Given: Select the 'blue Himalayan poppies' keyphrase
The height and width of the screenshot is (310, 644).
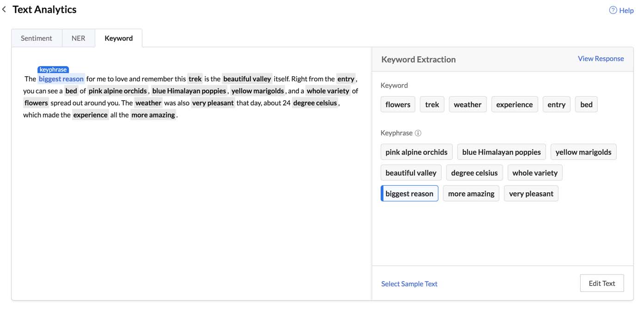Looking at the screenshot, I should click(x=501, y=152).
